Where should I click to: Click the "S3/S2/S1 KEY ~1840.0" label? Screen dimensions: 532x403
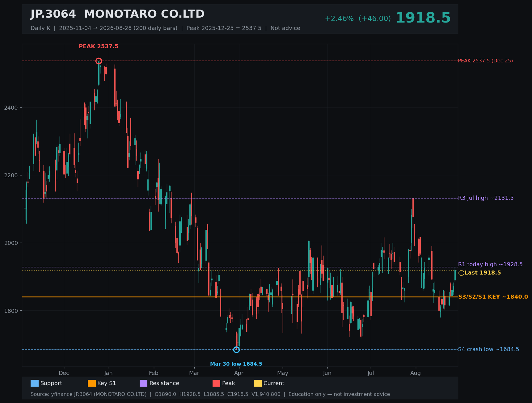tap(493, 297)
